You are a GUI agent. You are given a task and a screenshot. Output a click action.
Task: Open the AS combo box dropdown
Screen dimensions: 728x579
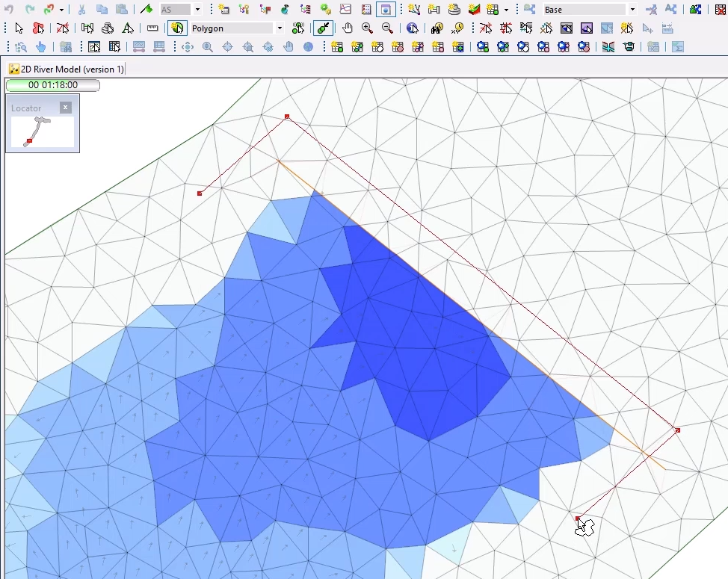coord(197,9)
